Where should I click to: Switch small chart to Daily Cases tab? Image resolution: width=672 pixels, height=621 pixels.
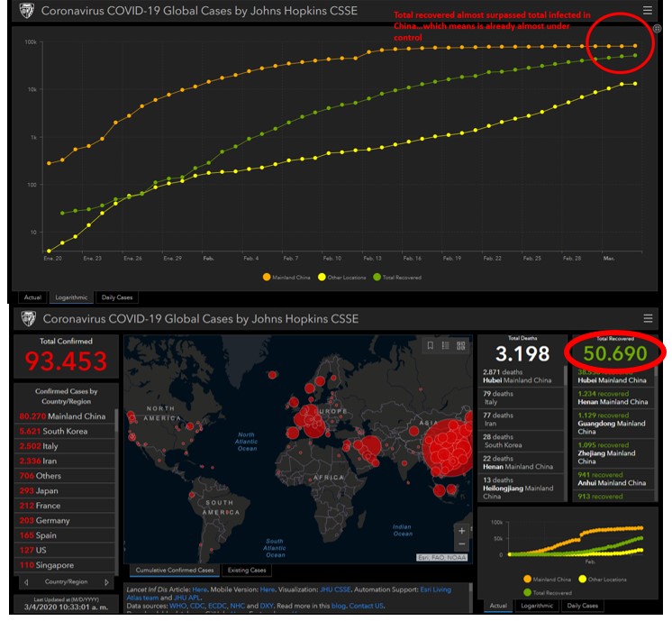pos(583,606)
